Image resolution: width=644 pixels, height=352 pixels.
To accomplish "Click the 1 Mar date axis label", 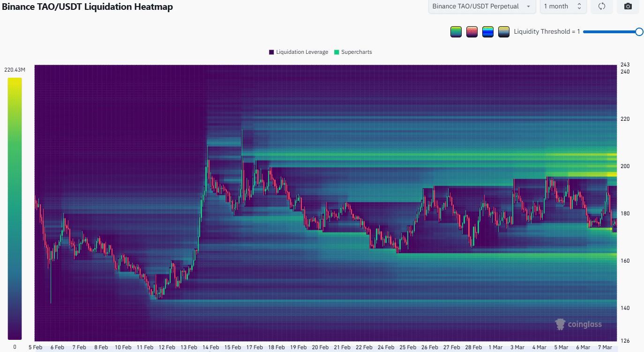I will (x=495, y=347).
